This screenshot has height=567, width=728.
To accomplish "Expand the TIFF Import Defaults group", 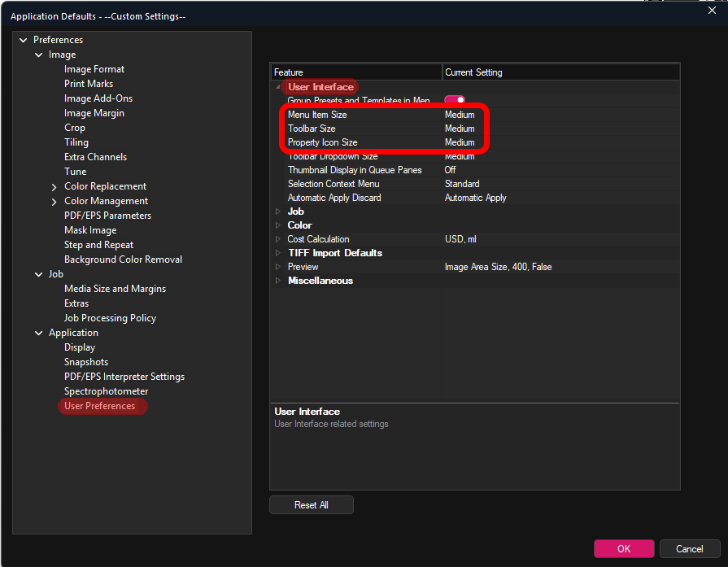I will point(278,253).
